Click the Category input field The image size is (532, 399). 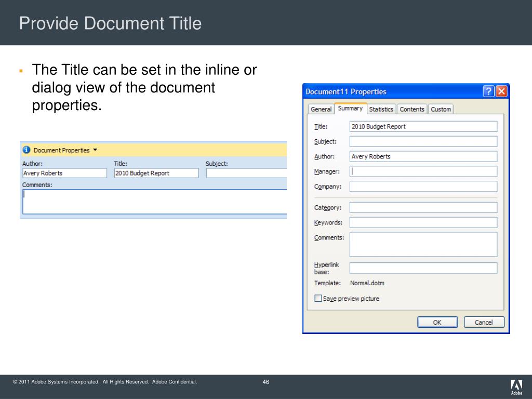pos(423,208)
